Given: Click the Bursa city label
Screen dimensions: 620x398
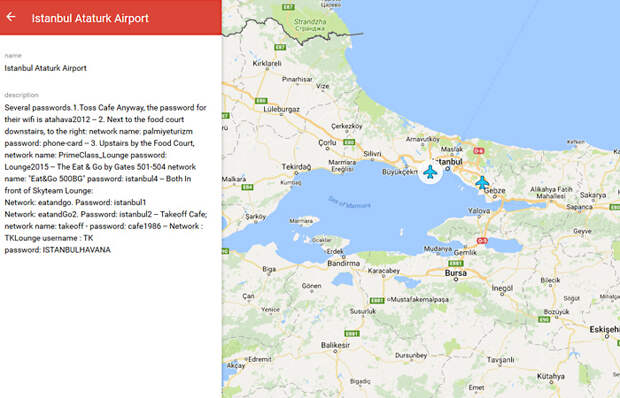Looking at the screenshot, I should pos(456,273).
